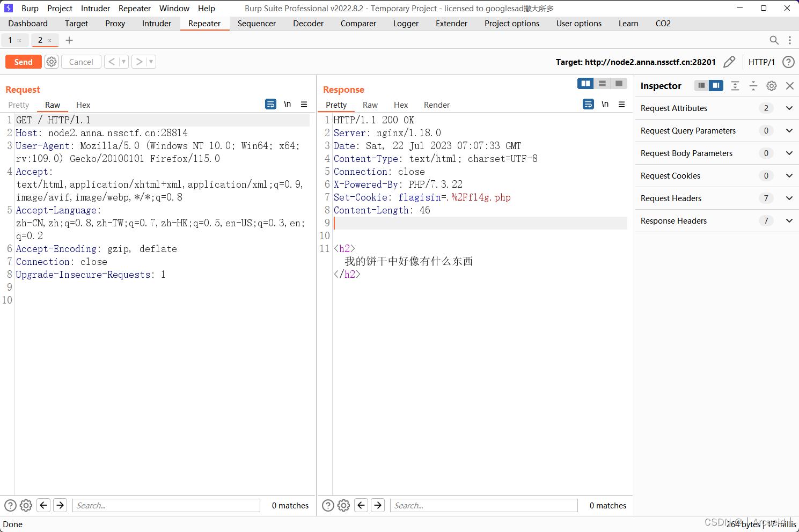This screenshot has width=799, height=532.
Task: Select Render view in Response panel
Action: click(437, 105)
